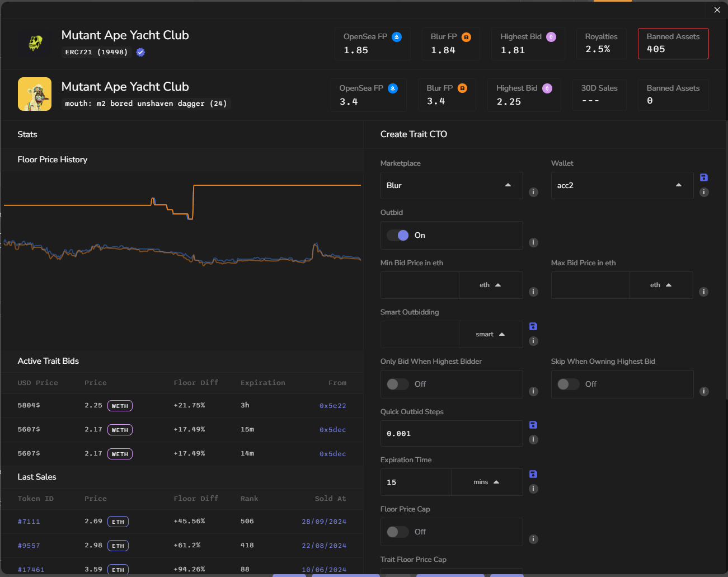Click the verified badge next to ERC721 label
The height and width of the screenshot is (577, 728).
tap(140, 52)
